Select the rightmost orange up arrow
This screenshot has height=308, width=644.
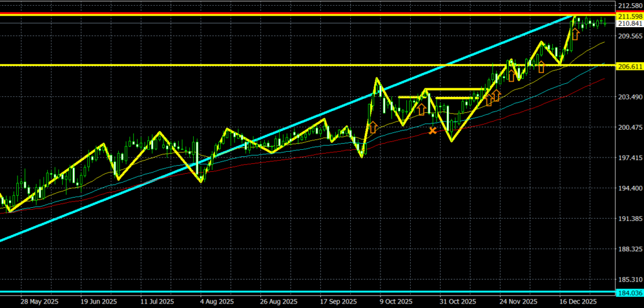(x=575, y=34)
